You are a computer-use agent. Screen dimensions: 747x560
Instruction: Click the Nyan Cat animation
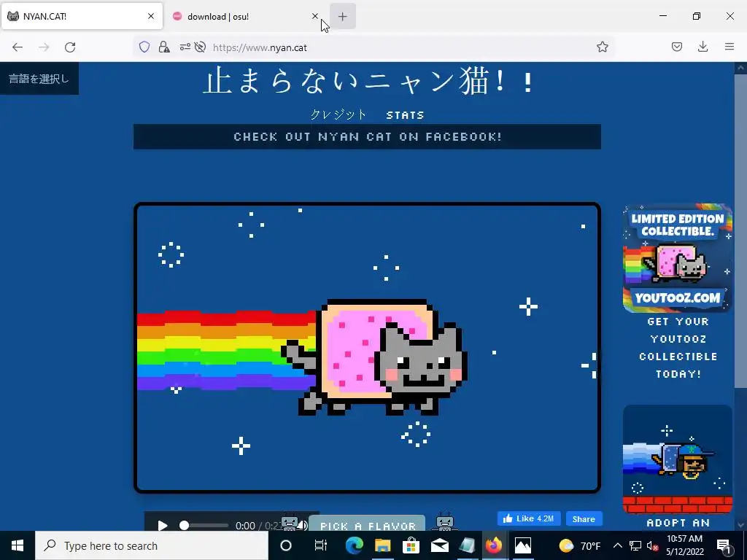[x=367, y=348]
